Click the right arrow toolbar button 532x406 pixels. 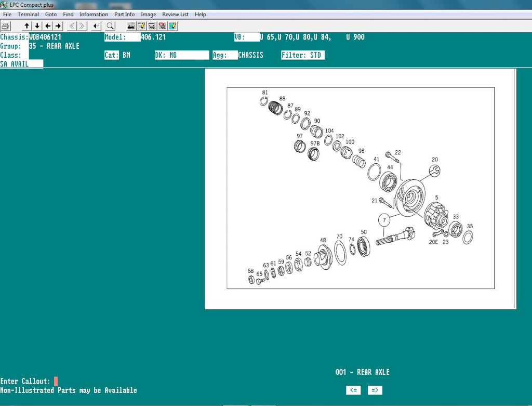click(58, 26)
